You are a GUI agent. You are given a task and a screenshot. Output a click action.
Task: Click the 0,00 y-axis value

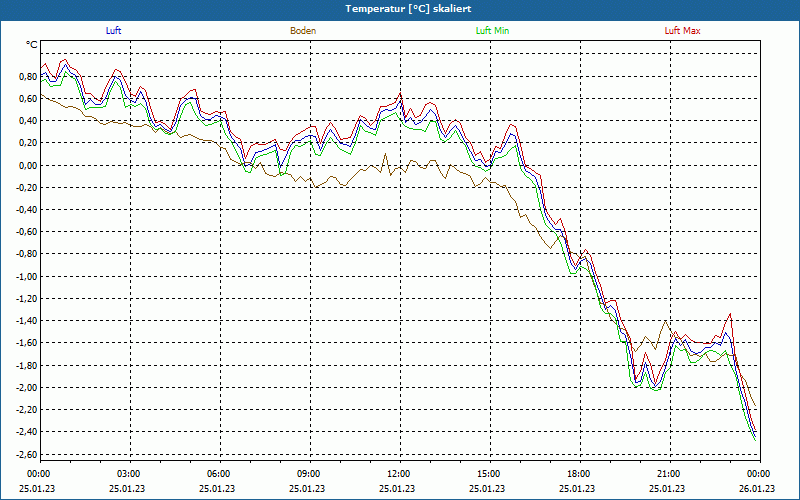(29, 165)
